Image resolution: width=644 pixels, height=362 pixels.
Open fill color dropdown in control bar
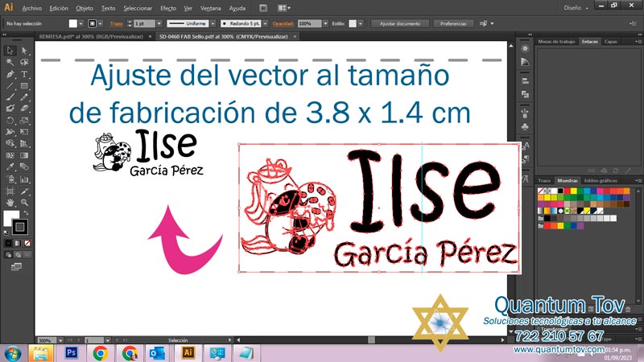tap(80, 24)
